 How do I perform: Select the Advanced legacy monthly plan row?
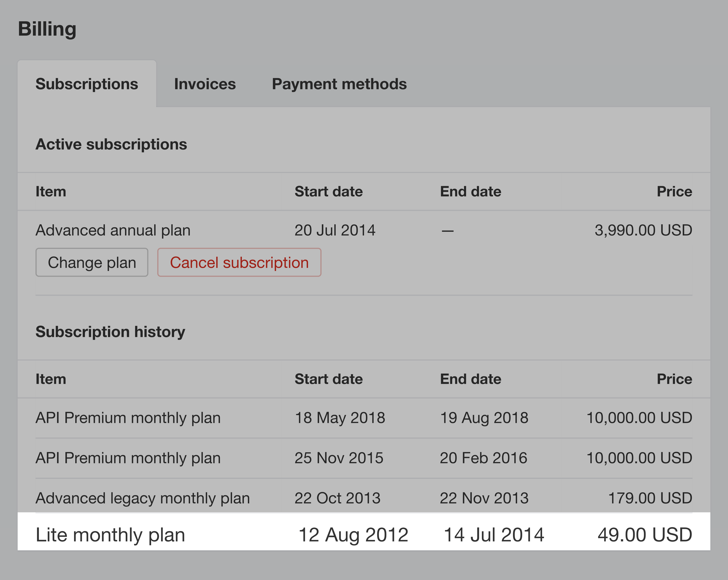[x=364, y=498]
